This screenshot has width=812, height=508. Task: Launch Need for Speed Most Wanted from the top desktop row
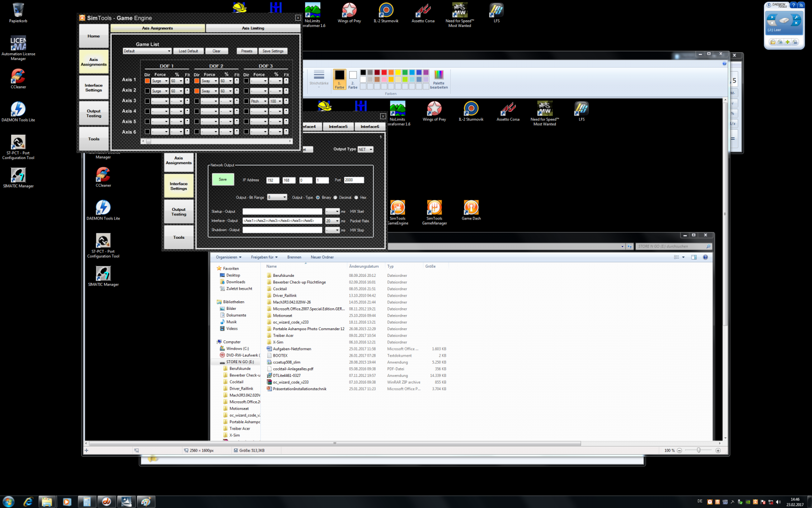pos(460,15)
